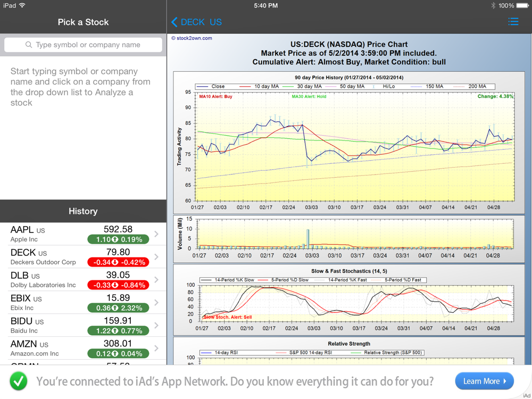The width and height of the screenshot is (532, 399).
Task: Tap AAPL green change badge 1.10 0.19%
Action: coord(118,239)
